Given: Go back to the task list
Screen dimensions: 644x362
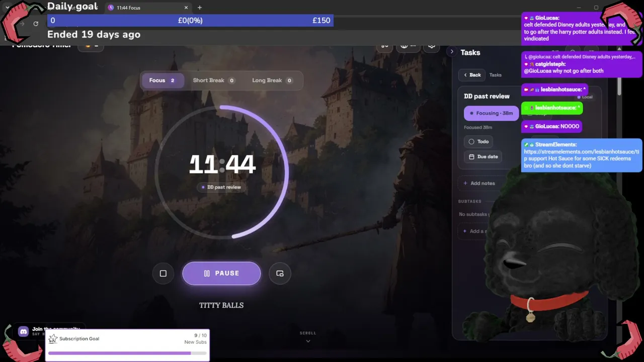Looking at the screenshot, I should coord(472,75).
